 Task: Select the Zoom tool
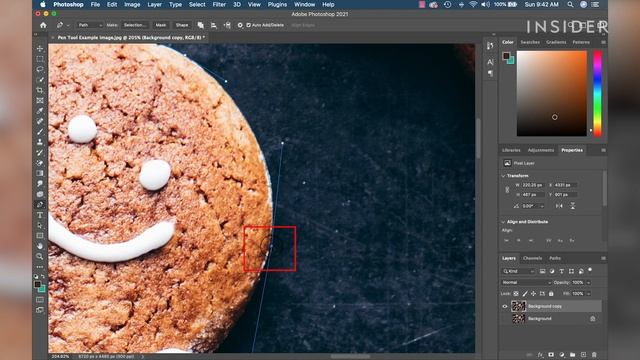[x=40, y=256]
